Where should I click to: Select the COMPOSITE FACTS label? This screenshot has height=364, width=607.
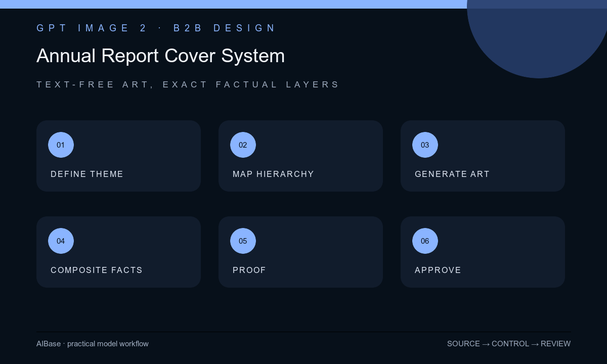(x=97, y=270)
